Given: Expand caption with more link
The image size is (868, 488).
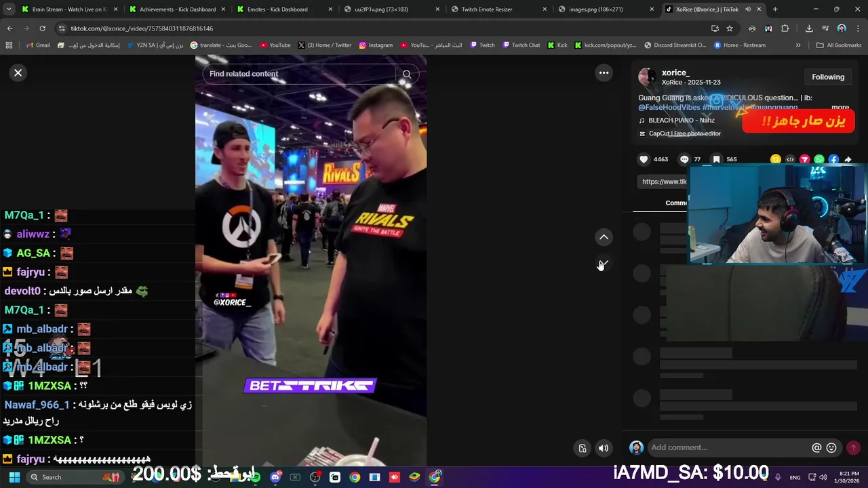Looking at the screenshot, I should pos(840,107).
